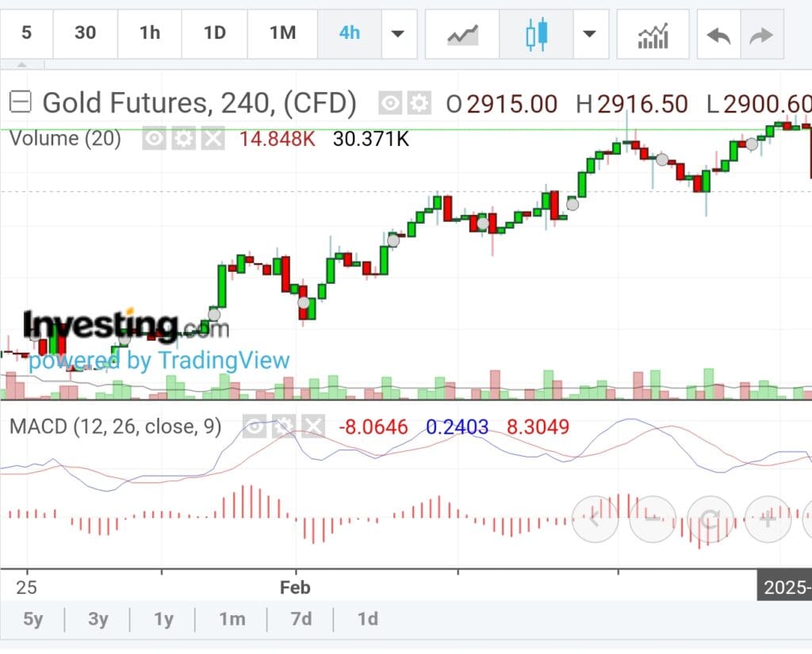Set date range to 7d
Screen dimensions: 812x654
pyautogui.click(x=301, y=619)
